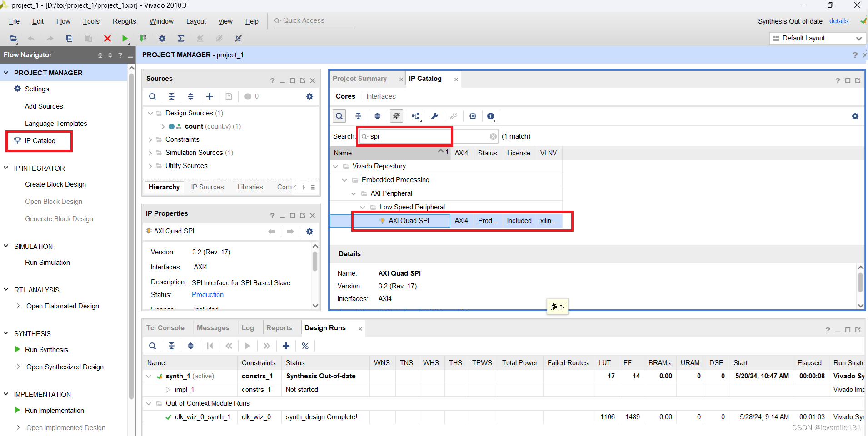The width and height of the screenshot is (868, 436).
Task: Click Run Synthesis in Flow Navigator
Action: click(x=46, y=350)
